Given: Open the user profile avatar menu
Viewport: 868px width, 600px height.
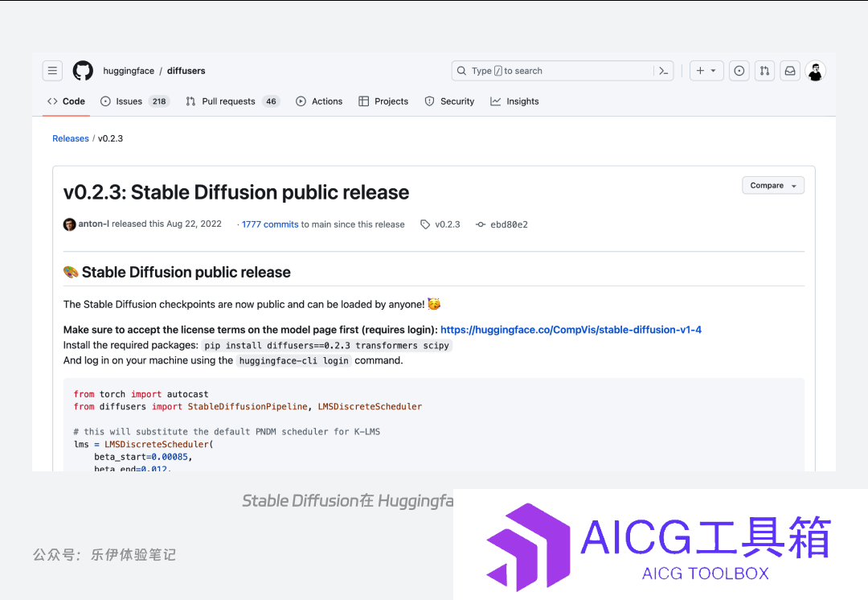Looking at the screenshot, I should click(x=816, y=71).
